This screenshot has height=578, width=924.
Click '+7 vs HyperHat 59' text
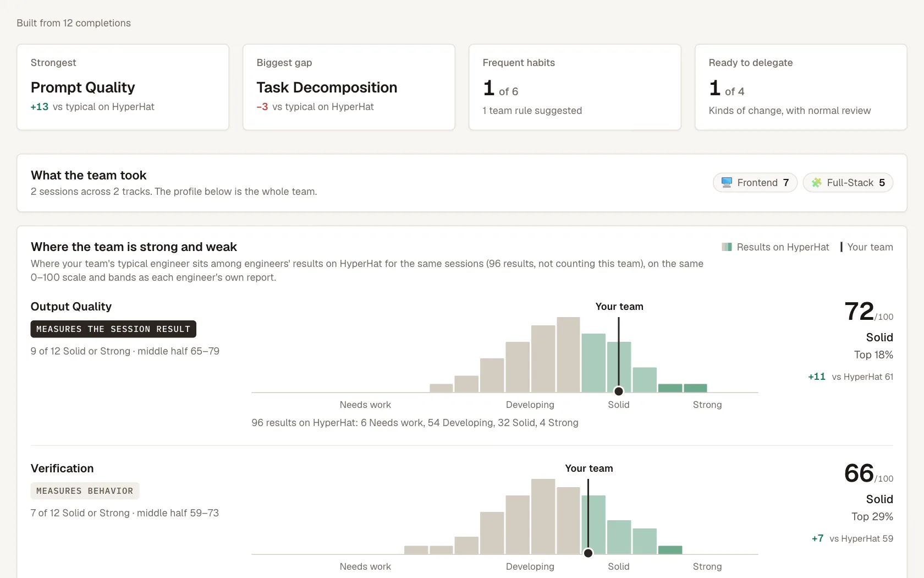[853, 538]
